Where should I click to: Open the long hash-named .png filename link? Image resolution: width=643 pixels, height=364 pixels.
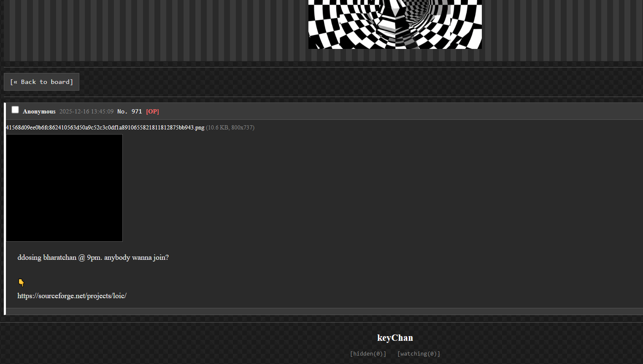pos(105,127)
